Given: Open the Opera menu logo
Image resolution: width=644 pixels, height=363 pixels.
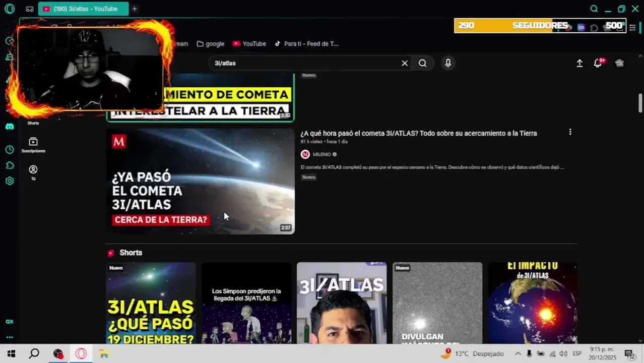Looking at the screenshot, I should pyautogui.click(x=9, y=9).
